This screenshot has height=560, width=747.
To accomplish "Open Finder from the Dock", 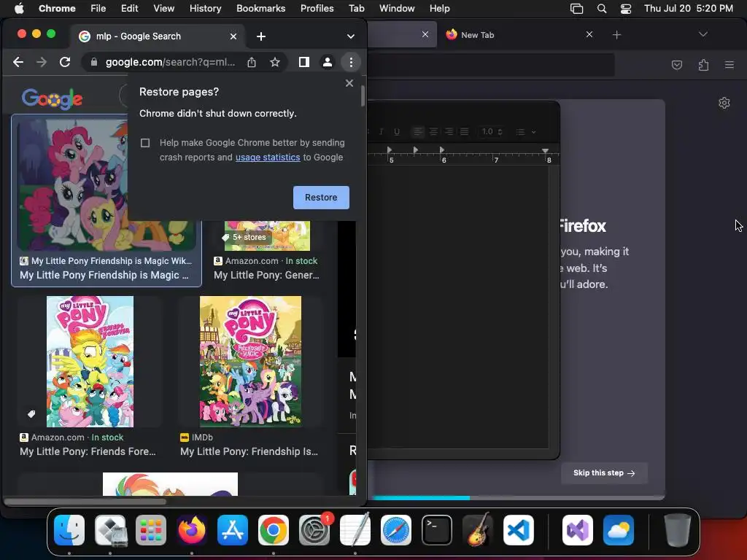I will (x=69, y=530).
